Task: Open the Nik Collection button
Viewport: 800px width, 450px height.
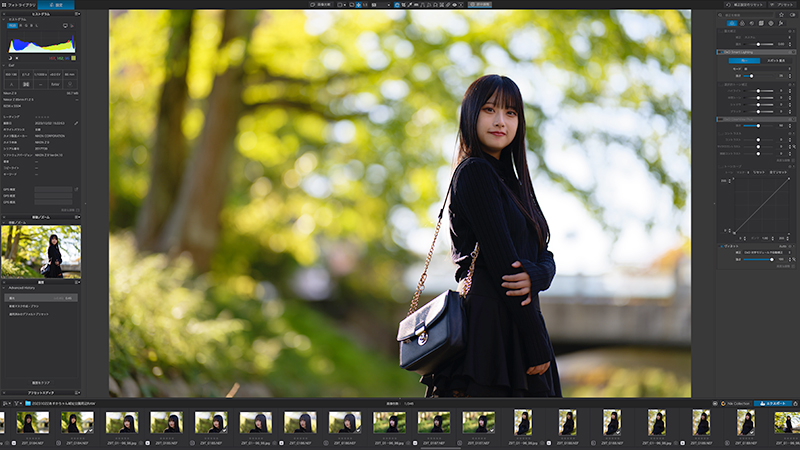Action: coord(735,404)
